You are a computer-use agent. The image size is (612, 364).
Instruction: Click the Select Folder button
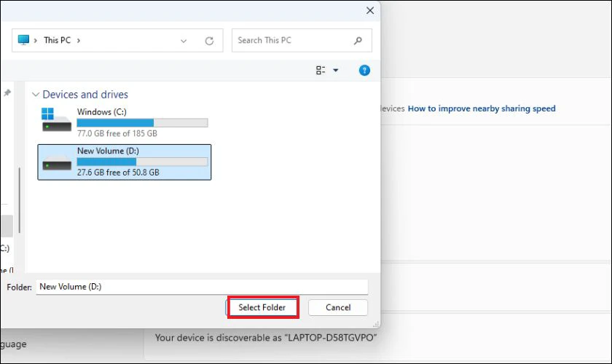(x=262, y=307)
